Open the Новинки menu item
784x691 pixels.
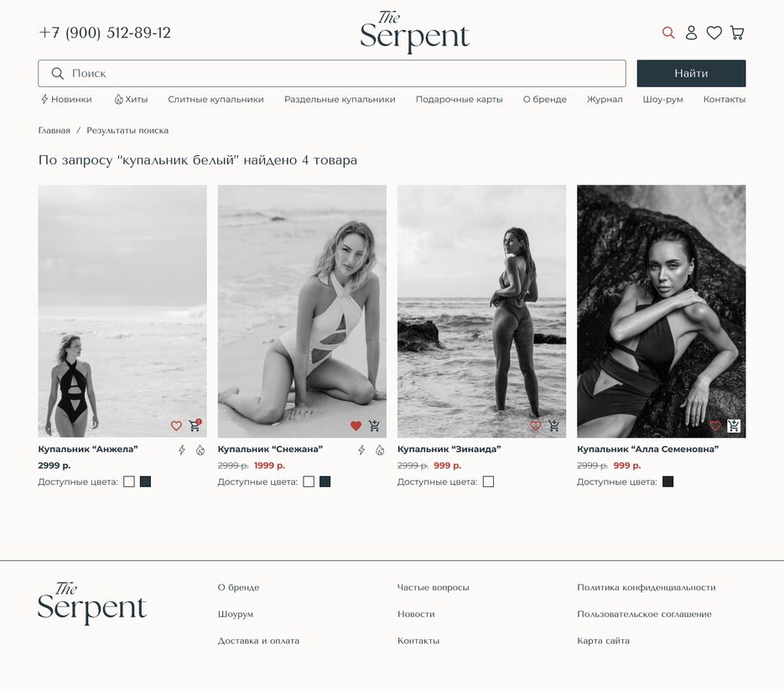click(66, 100)
